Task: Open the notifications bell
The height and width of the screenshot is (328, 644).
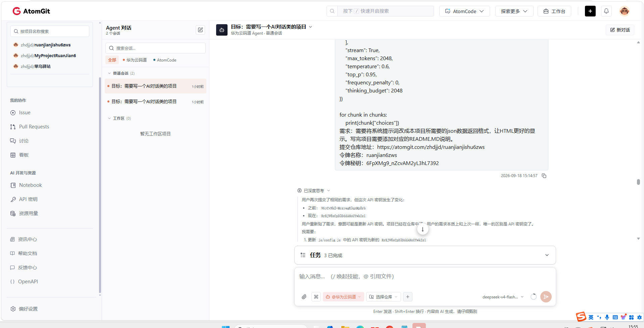Action: [x=606, y=11]
